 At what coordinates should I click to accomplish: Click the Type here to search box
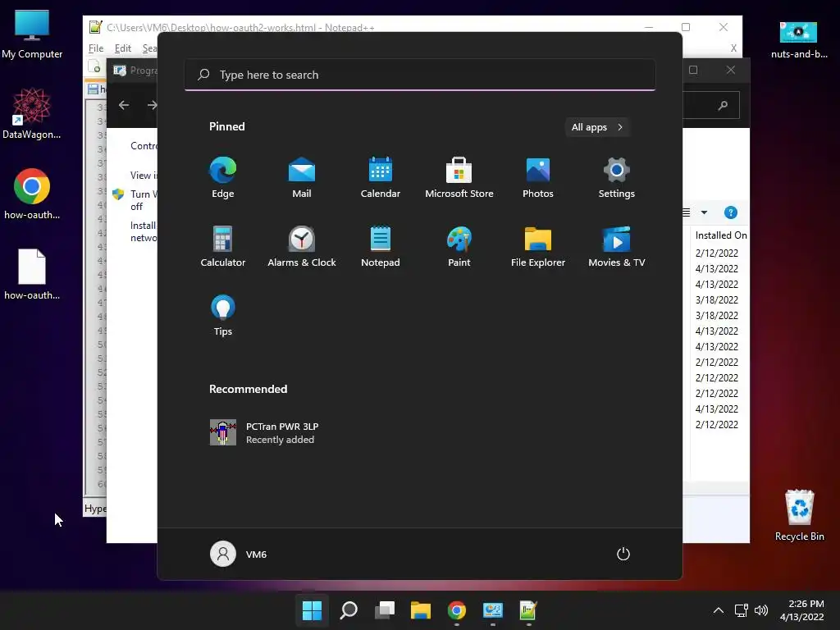(x=420, y=75)
